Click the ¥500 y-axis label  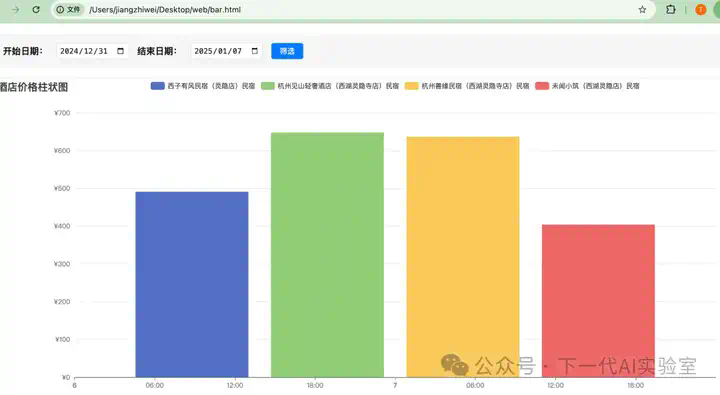click(x=62, y=188)
